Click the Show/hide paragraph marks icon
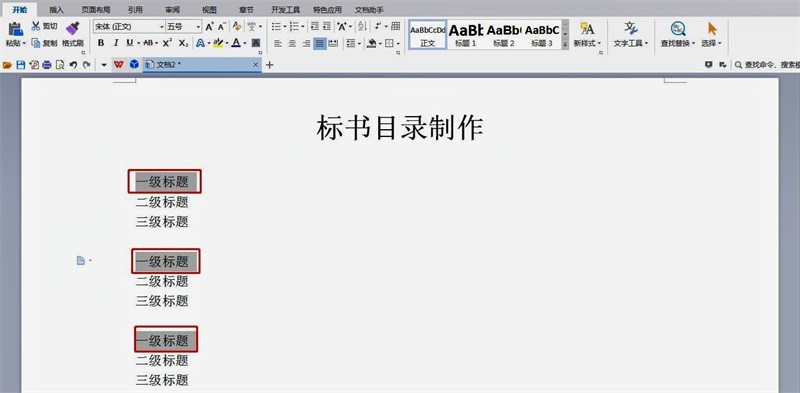This screenshot has height=393, width=800. pyautogui.click(x=378, y=27)
